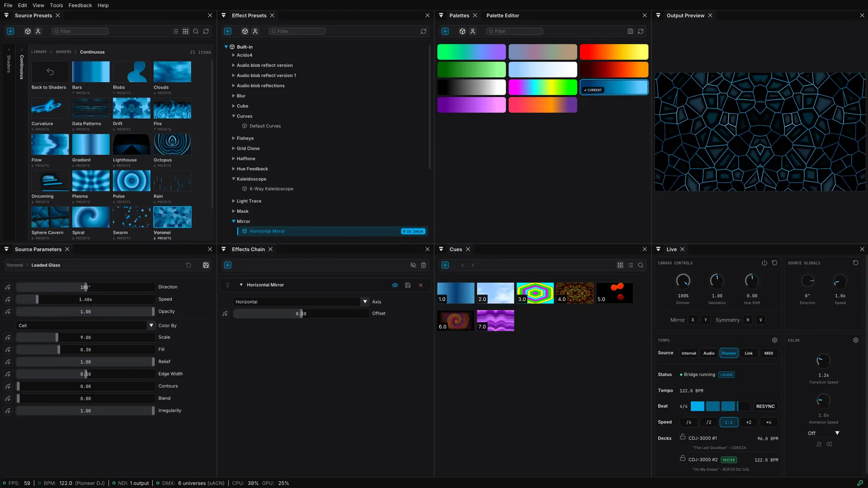
Task: Toggle Canvas Controls power button
Action: point(764,263)
